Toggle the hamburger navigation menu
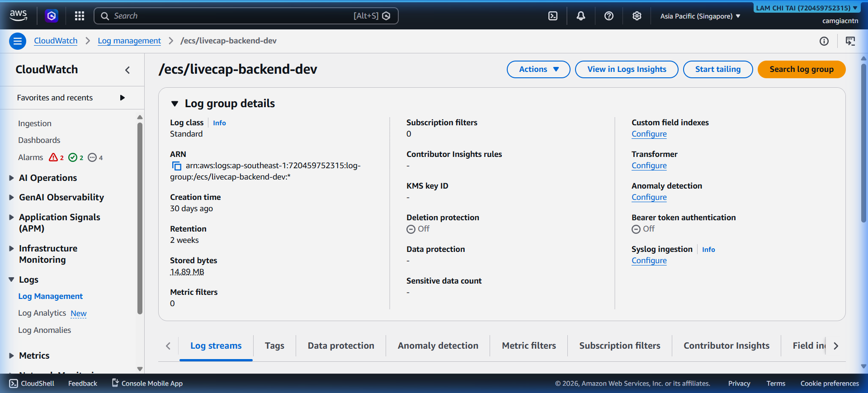868x393 pixels. [18, 41]
